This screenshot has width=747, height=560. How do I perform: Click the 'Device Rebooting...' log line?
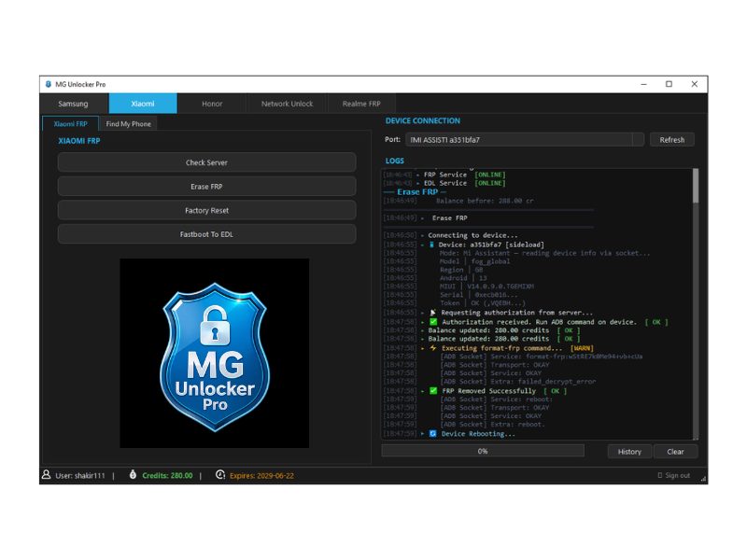coord(478,434)
